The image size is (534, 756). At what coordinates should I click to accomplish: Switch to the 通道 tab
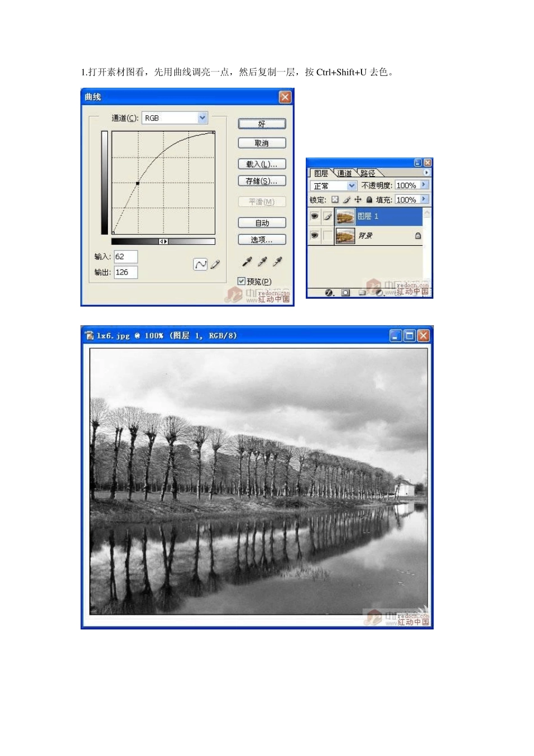[x=345, y=173]
